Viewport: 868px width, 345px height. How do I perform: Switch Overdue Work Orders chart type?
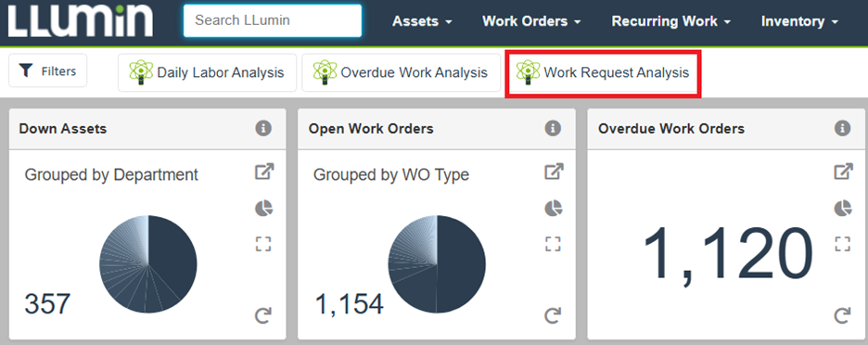[843, 209]
